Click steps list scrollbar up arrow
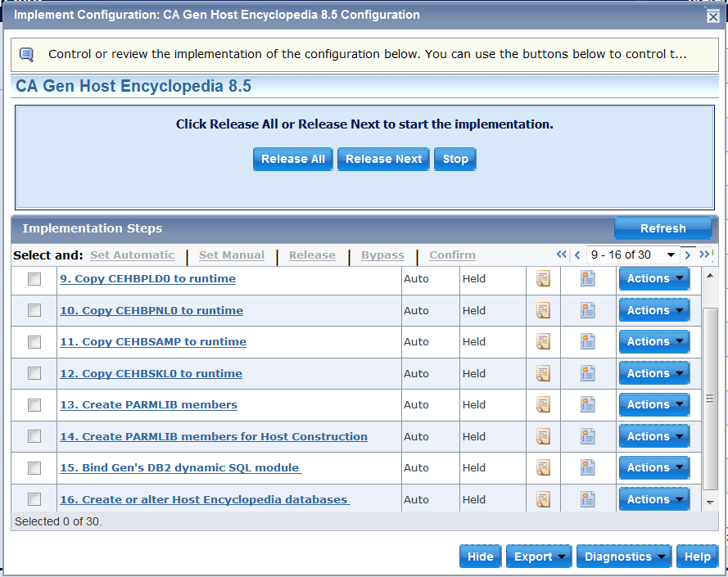This screenshot has height=577, width=728. click(710, 276)
